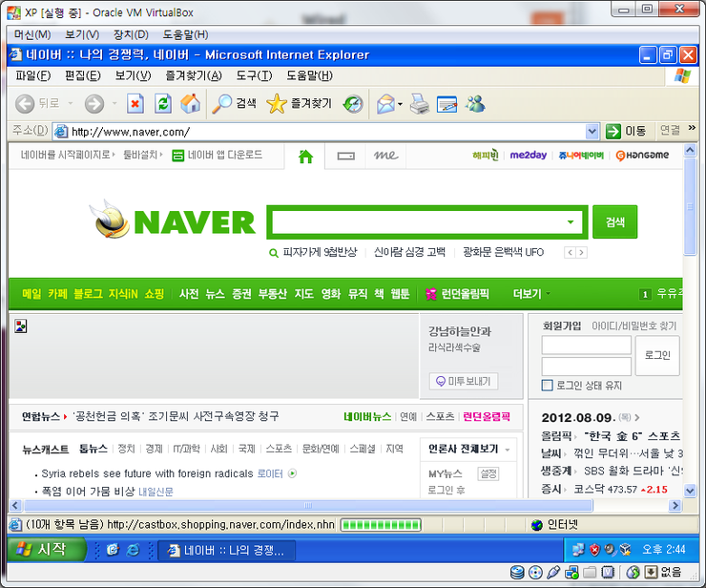Select the 네이버 taskbar window button
The height and width of the screenshot is (588, 706).
point(226,550)
